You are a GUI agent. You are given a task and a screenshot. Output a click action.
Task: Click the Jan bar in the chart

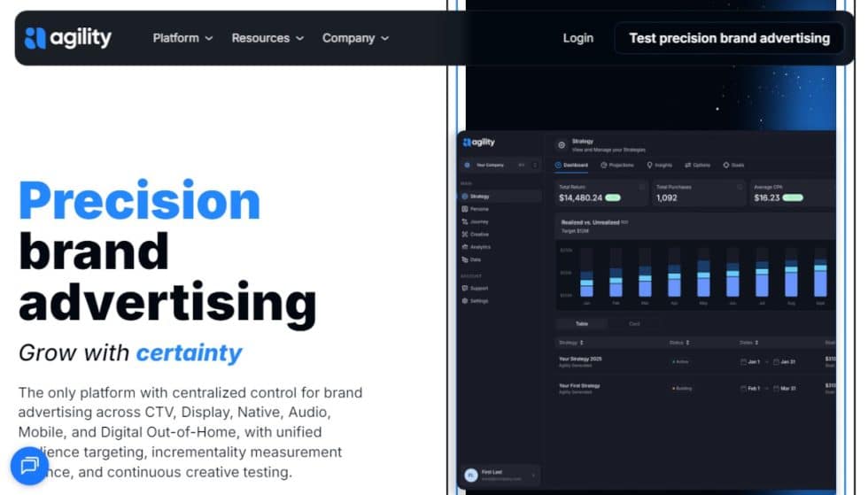pyautogui.click(x=586, y=283)
